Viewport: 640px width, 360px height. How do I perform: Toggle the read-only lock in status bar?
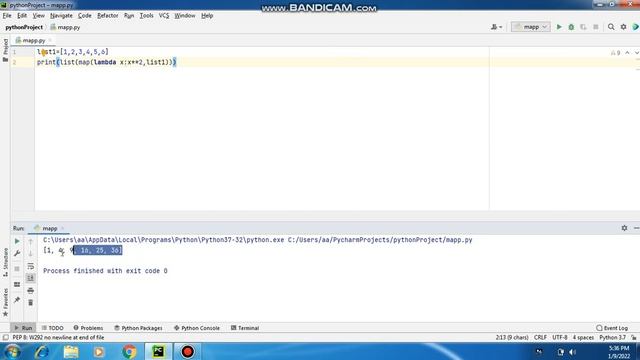click(633, 338)
